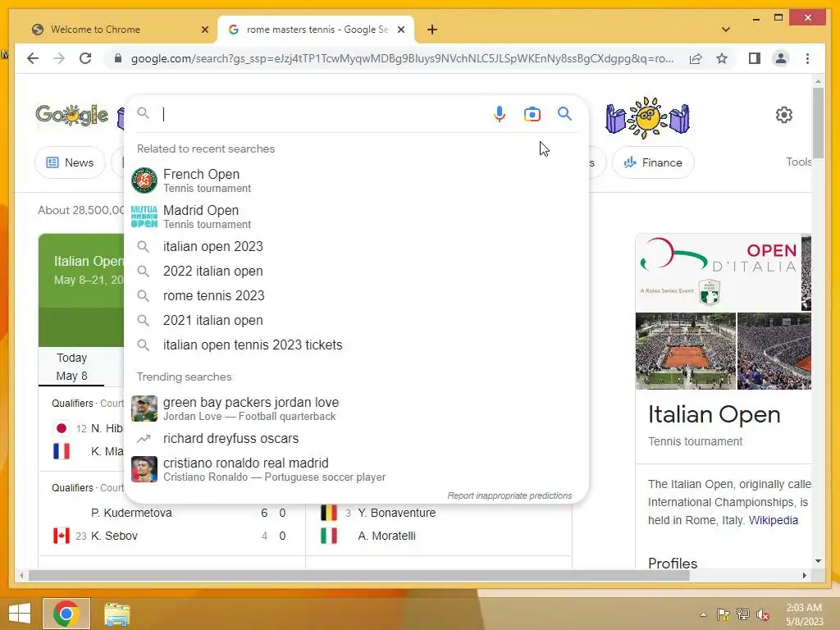Screen dimensions: 840x630
Task: Open the clay court stadium photo
Action: point(685,351)
